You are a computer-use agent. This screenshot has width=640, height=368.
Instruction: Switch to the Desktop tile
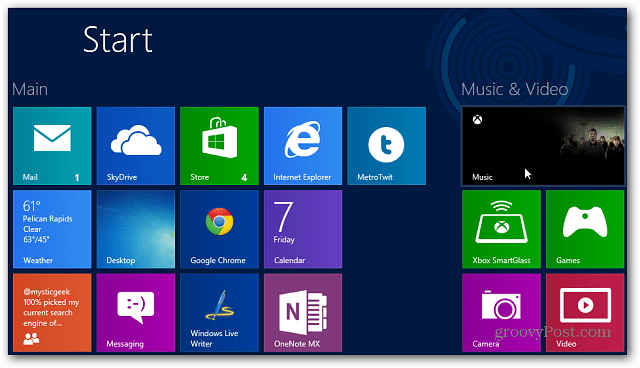136,229
